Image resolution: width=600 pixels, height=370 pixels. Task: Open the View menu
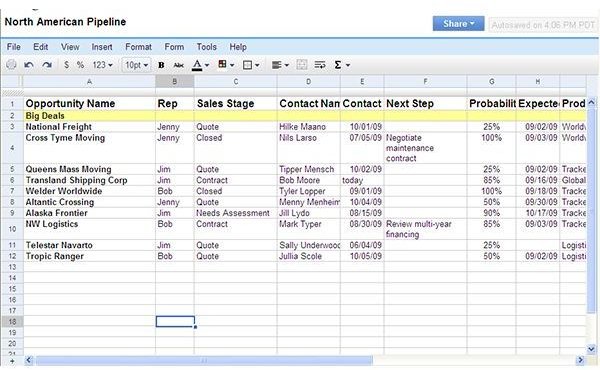click(70, 47)
